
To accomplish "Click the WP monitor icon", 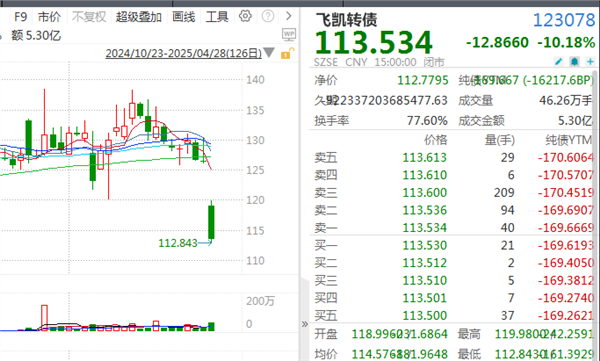I will (289, 35).
